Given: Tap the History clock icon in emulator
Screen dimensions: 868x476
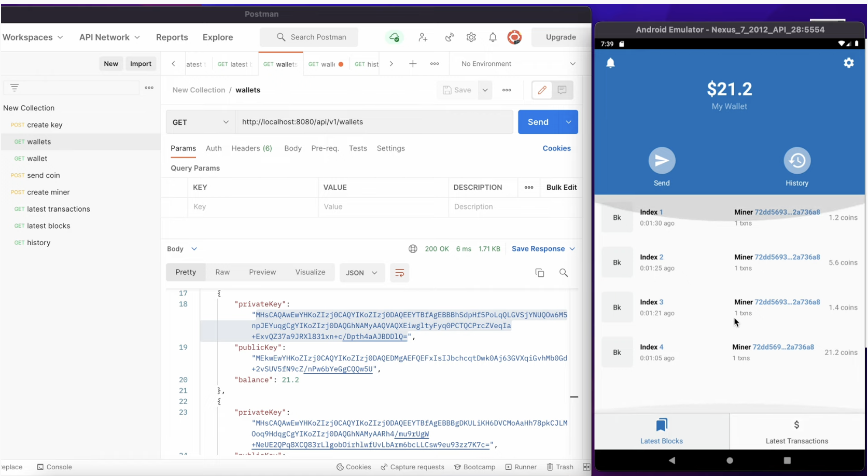Looking at the screenshot, I should point(797,161).
